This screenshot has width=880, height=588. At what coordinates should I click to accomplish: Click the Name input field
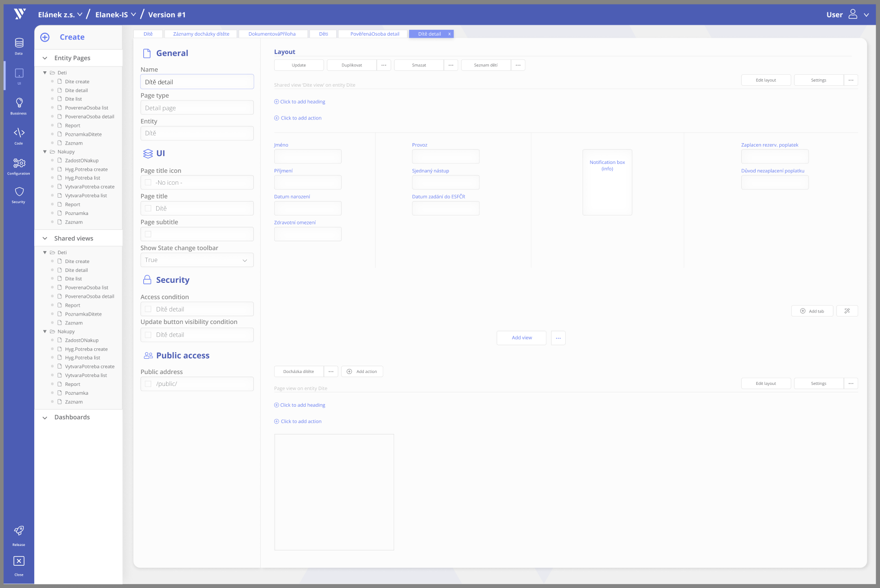pos(197,82)
